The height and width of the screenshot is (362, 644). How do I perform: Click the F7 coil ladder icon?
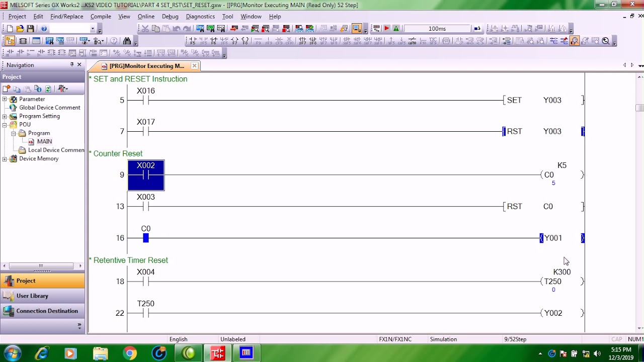[x=234, y=41]
